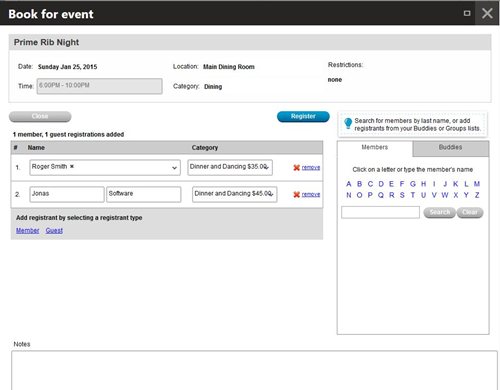Click the Register button
This screenshot has width=500, height=390.
303,116
